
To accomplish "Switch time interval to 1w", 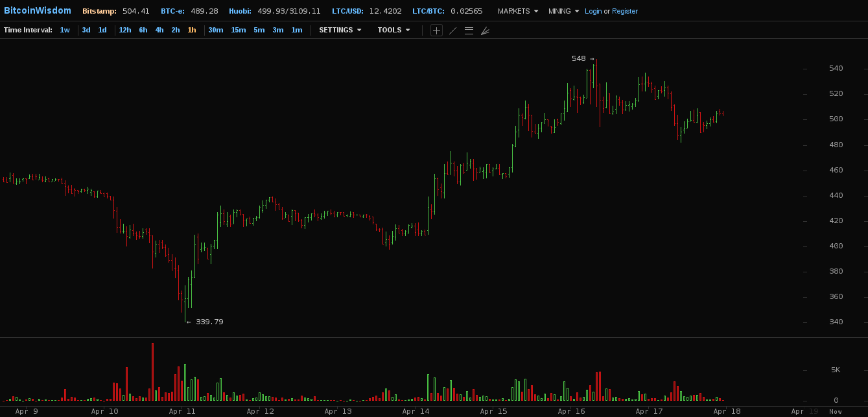I will point(65,30).
